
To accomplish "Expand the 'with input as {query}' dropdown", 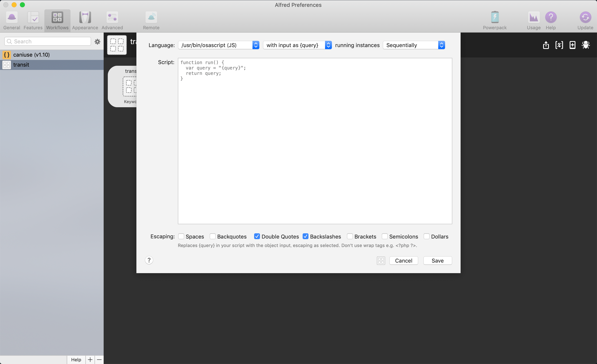I will 297,45.
